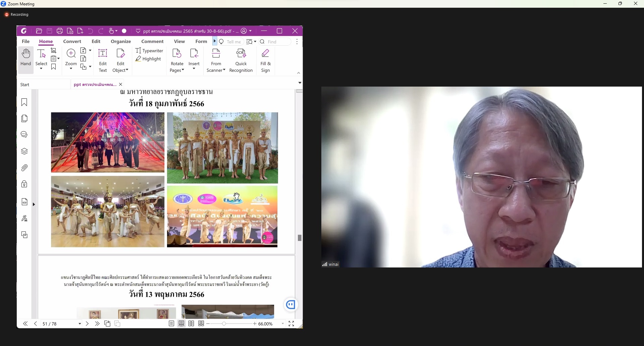Open the Comment ribbon tab
Viewport: 644px width, 346px height.
[153, 42]
